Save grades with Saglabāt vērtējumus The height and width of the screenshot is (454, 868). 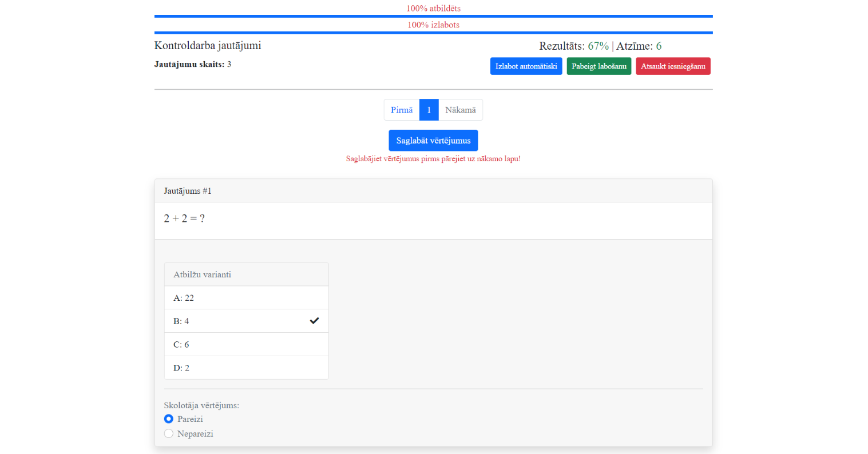[x=433, y=141]
